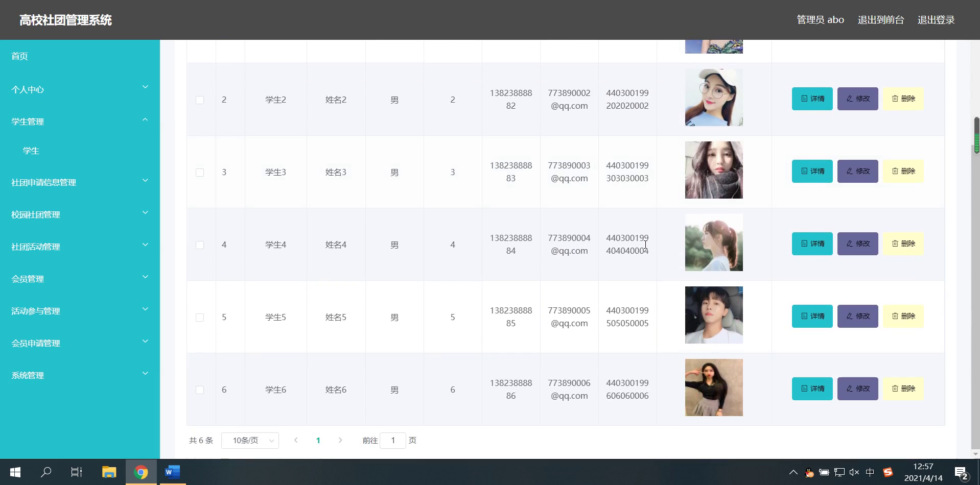Click 详情 button for 学生3

pyautogui.click(x=812, y=171)
